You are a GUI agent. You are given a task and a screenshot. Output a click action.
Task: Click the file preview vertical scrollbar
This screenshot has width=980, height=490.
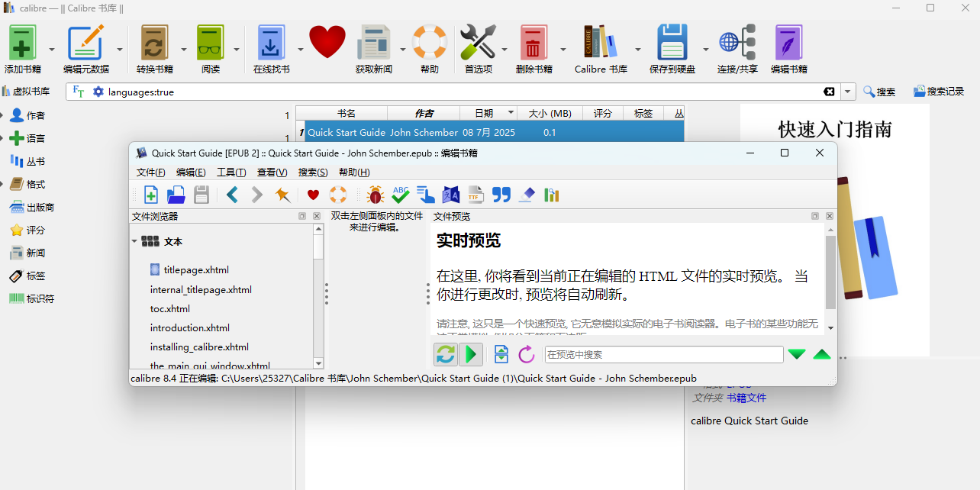(x=830, y=278)
